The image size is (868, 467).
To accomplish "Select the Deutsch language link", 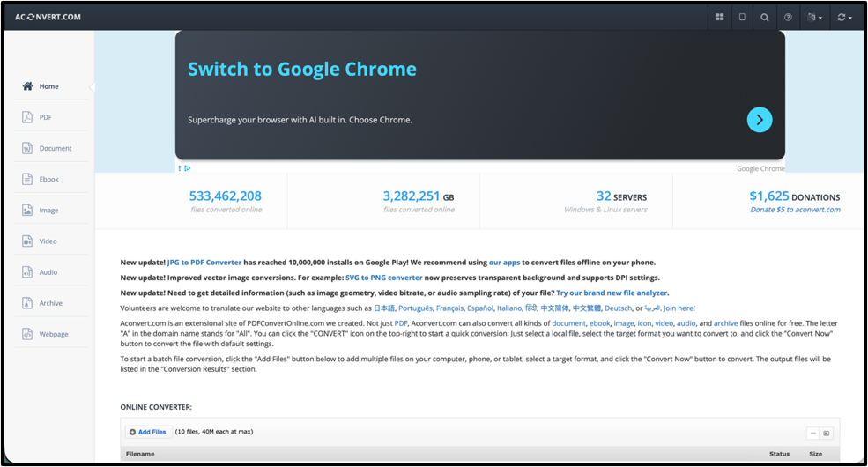I will pyautogui.click(x=618, y=308).
